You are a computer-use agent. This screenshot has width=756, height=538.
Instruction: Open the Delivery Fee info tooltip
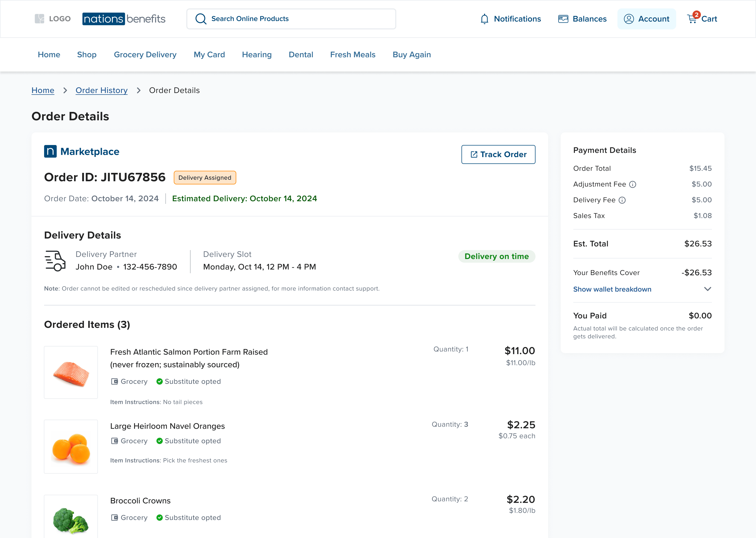click(623, 200)
